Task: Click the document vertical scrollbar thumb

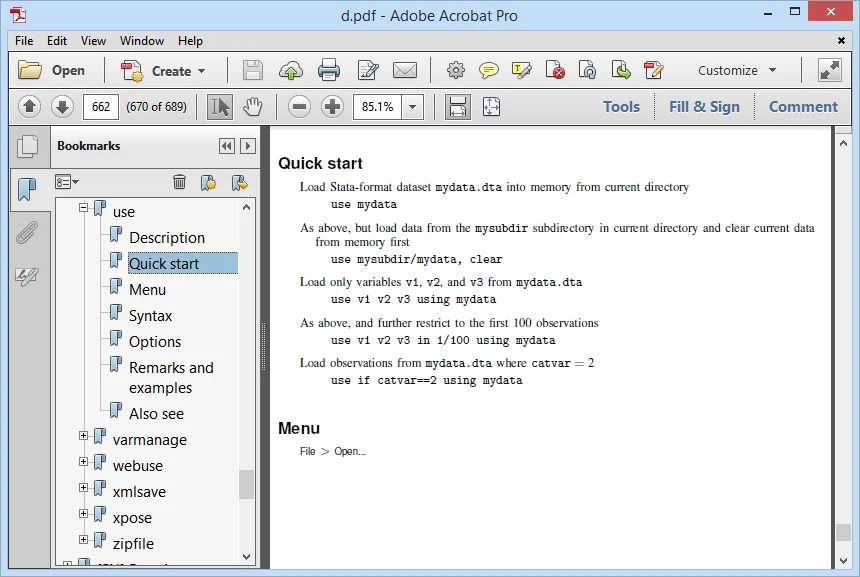Action: click(x=843, y=532)
